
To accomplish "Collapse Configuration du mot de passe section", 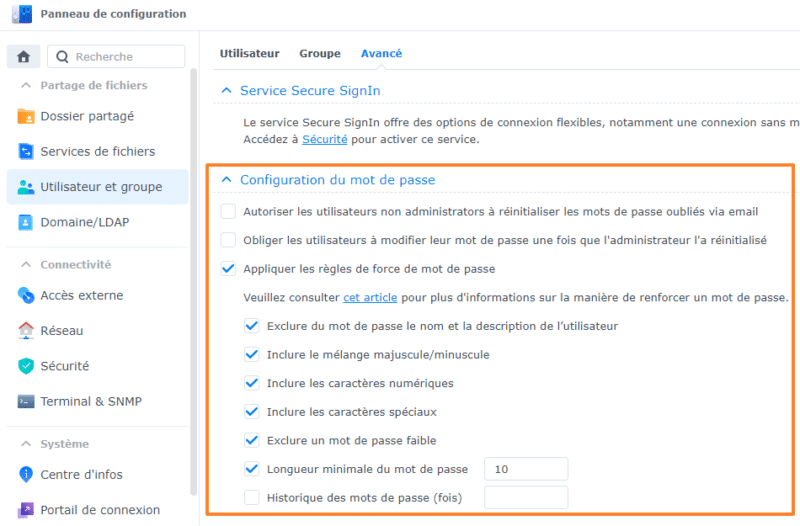I will point(227,180).
